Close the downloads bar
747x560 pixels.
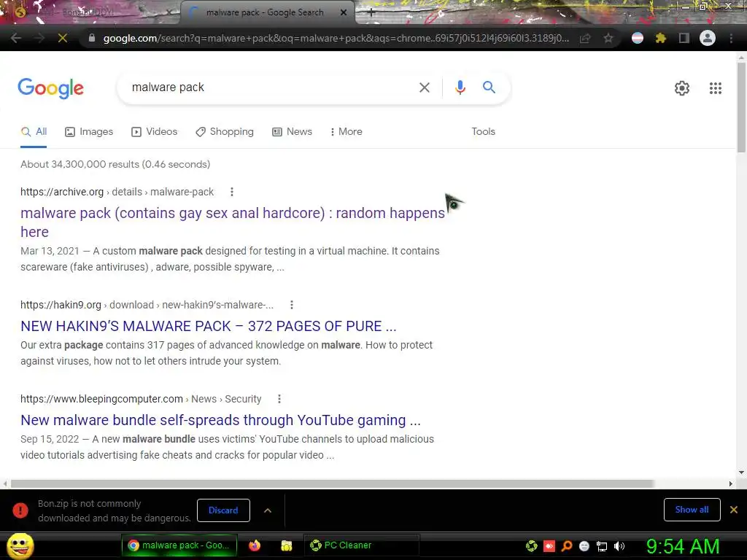[734, 510]
